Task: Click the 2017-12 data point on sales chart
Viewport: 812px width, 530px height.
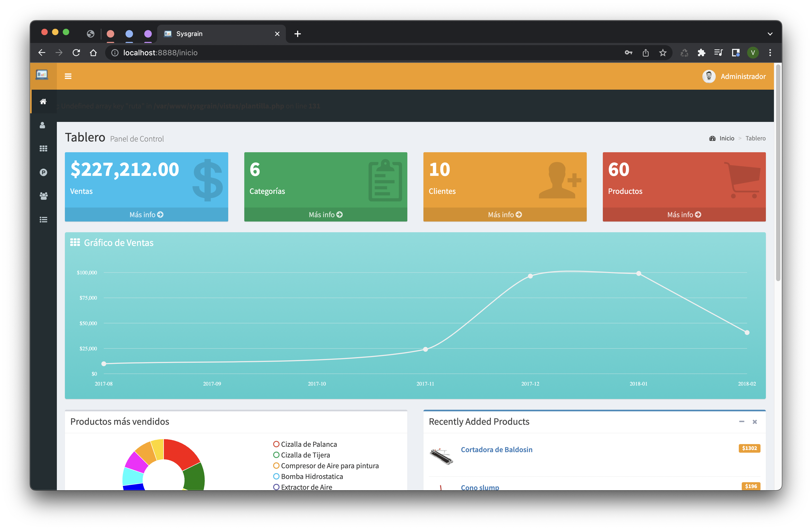Action: click(x=530, y=276)
